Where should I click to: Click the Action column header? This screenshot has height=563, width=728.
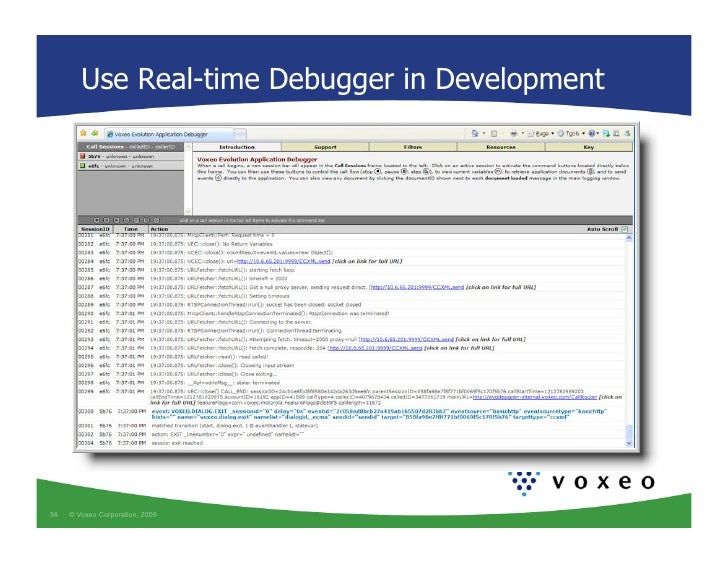tap(159, 229)
